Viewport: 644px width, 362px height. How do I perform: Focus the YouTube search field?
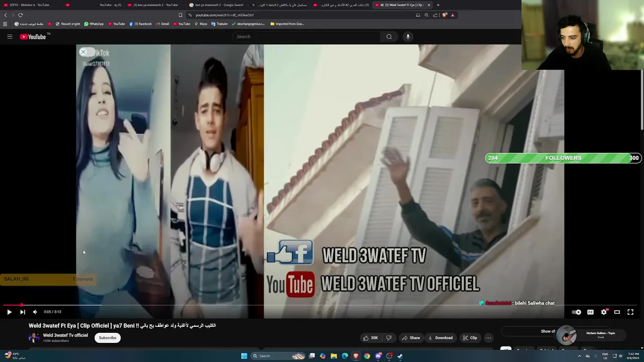[x=307, y=36]
